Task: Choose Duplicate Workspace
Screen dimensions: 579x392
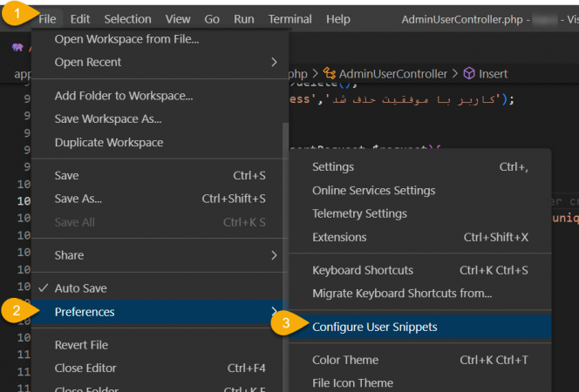Action: (109, 142)
